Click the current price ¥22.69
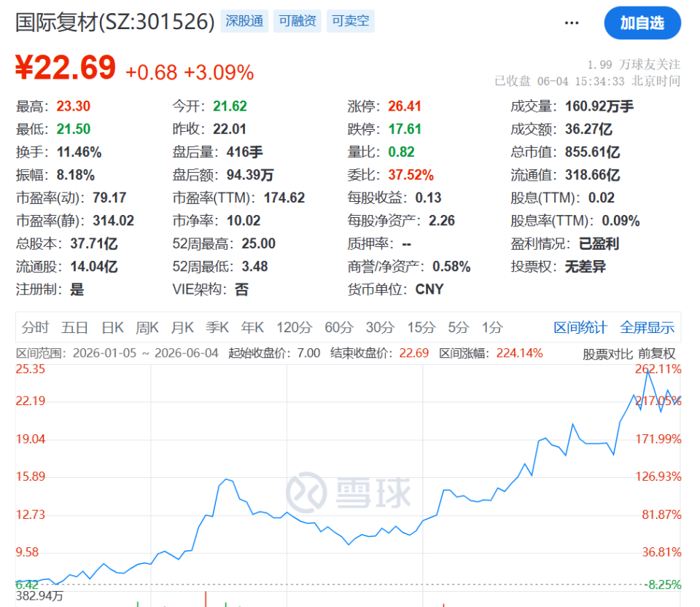 click(66, 68)
